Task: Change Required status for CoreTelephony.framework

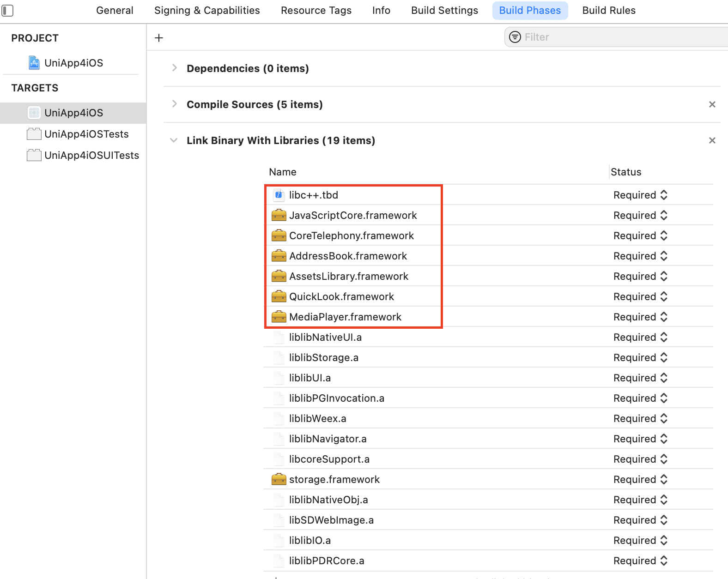Action: (x=640, y=235)
